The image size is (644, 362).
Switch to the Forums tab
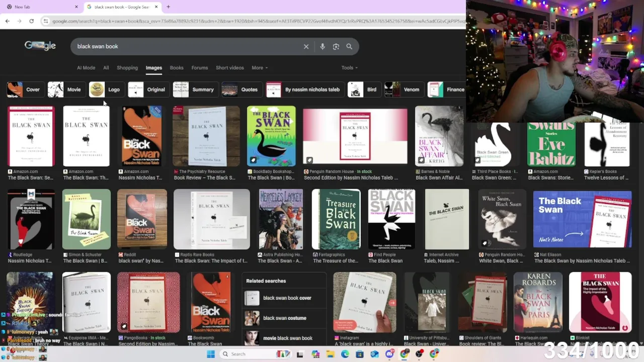[200, 68]
